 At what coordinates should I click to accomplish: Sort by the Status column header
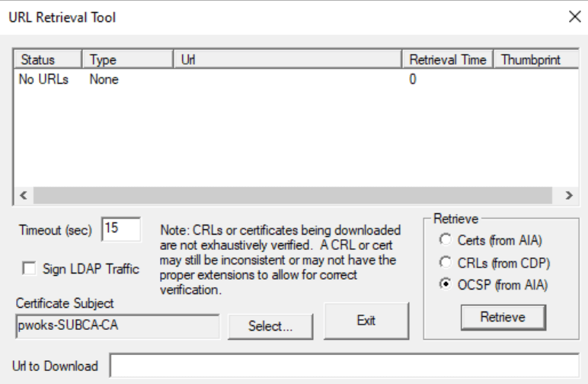pos(48,59)
